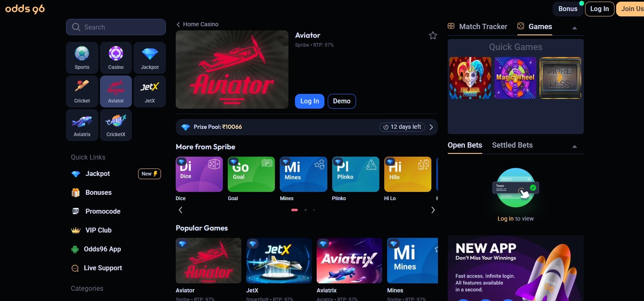644x301 pixels.
Task: Launch the Aviator Demo
Action: pyautogui.click(x=342, y=101)
